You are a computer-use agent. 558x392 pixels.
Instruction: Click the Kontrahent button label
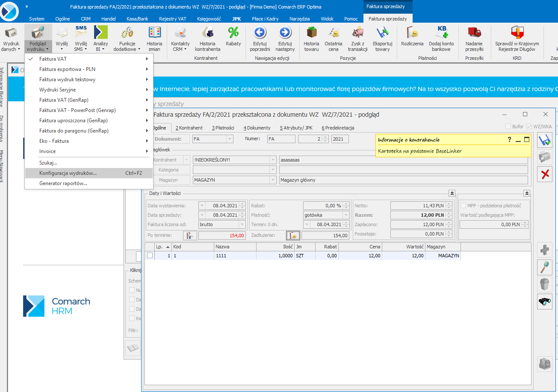[x=165, y=160]
